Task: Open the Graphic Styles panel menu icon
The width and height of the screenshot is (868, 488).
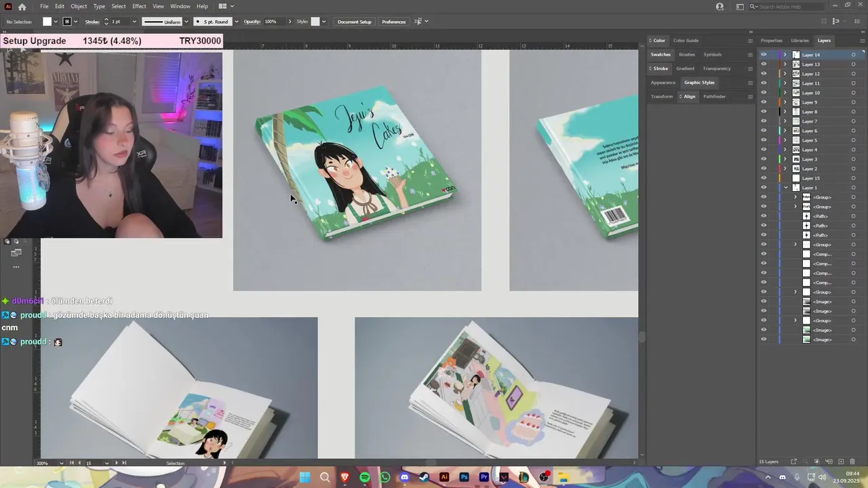Action: click(x=750, y=83)
